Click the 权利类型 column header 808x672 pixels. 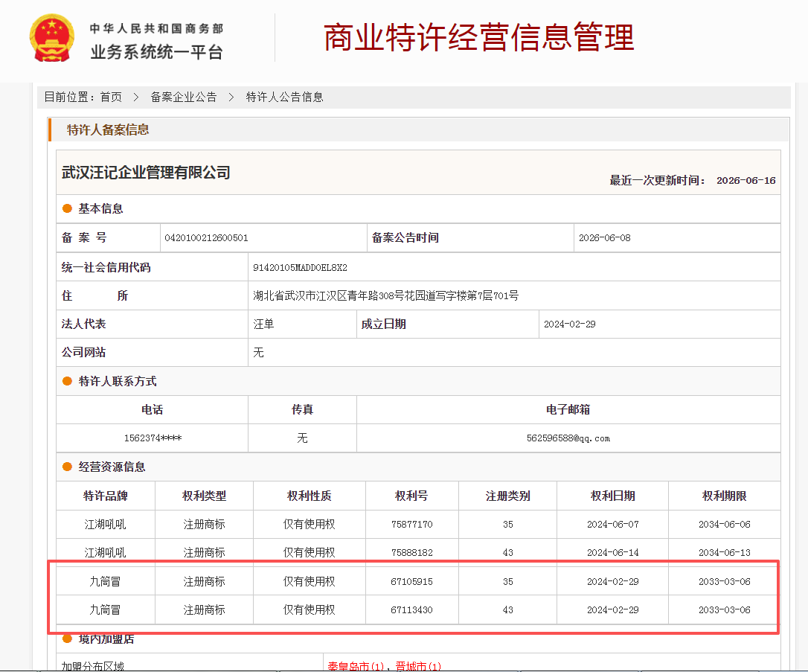[x=204, y=496]
